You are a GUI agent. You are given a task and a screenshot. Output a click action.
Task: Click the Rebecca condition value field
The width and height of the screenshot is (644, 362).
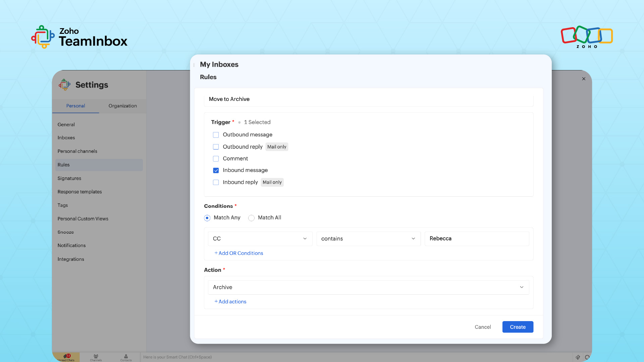(476, 239)
